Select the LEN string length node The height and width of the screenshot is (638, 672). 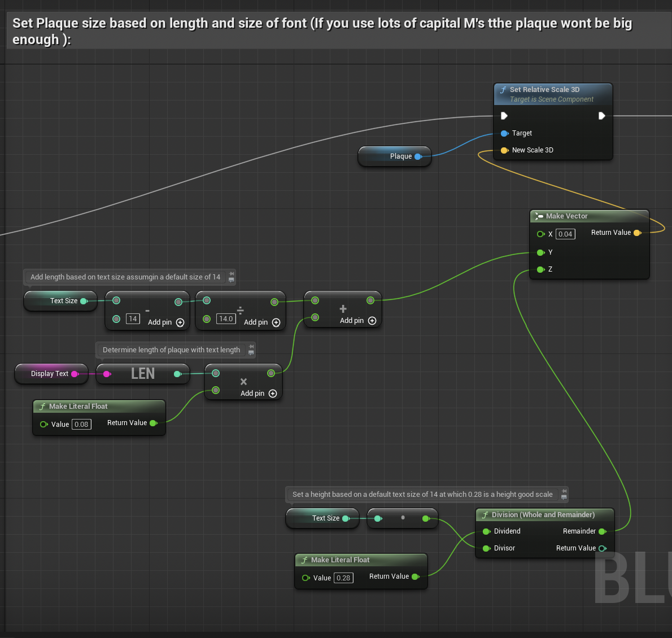(143, 373)
